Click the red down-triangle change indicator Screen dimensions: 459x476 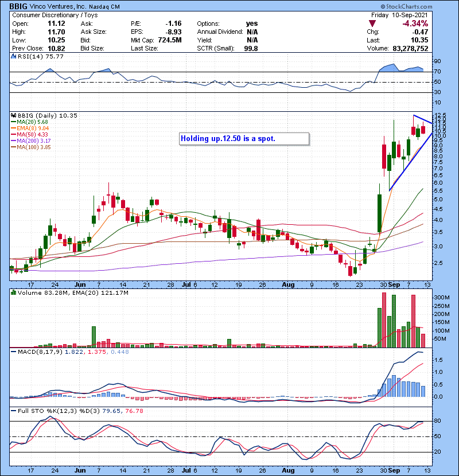tap(372, 24)
